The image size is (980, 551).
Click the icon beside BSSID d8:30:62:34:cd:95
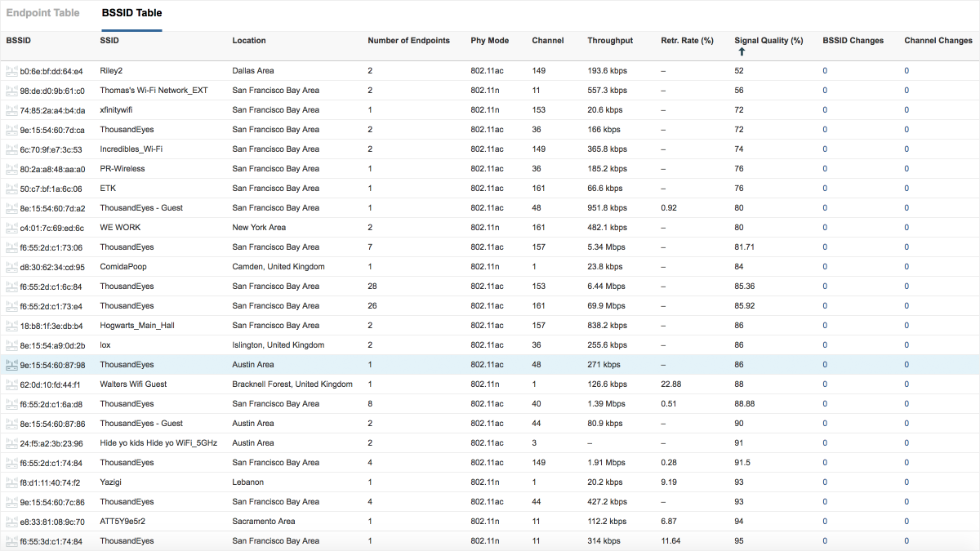point(11,267)
